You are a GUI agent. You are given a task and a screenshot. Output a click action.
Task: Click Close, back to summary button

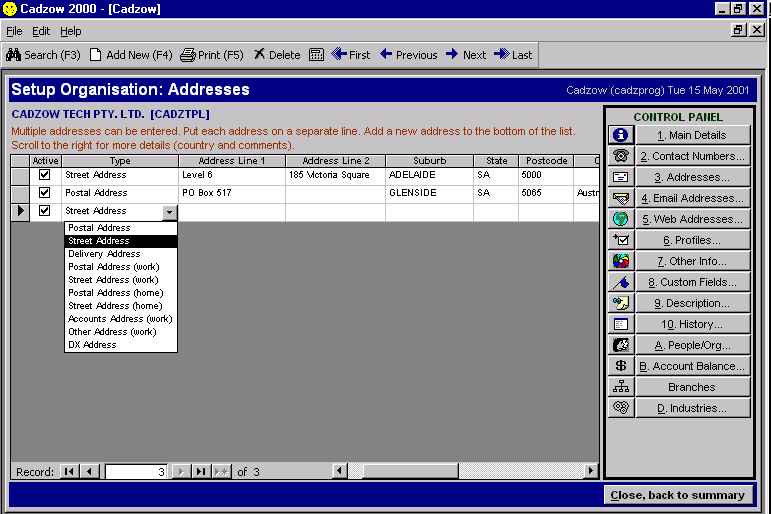click(x=678, y=495)
